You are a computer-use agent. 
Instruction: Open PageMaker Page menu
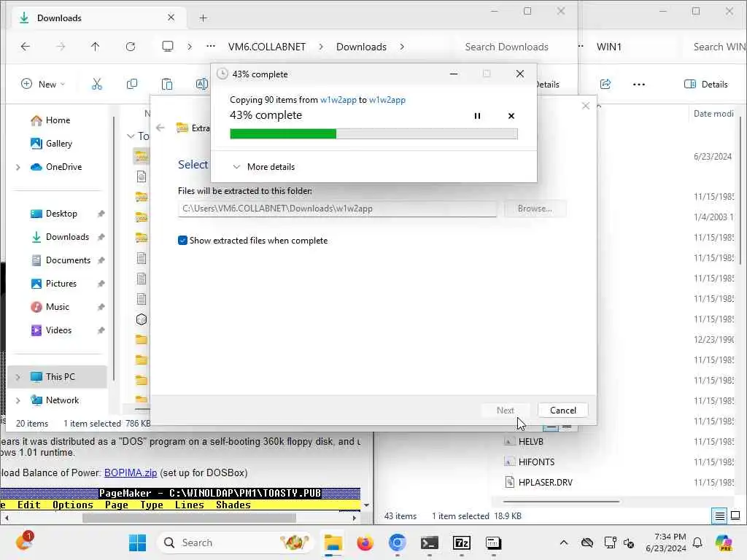pyautogui.click(x=117, y=505)
